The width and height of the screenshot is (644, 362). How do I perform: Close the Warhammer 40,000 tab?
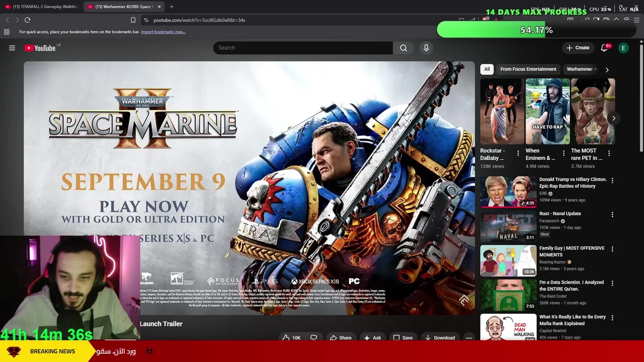click(159, 7)
